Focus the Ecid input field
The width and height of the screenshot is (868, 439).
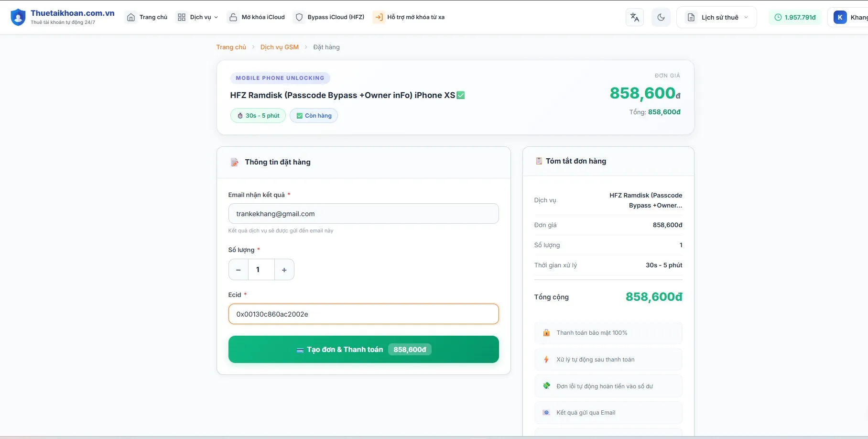pyautogui.click(x=363, y=314)
